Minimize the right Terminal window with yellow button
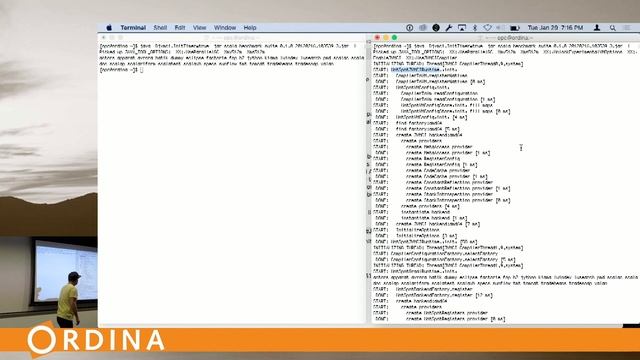This screenshot has width=640, height=360. click(x=386, y=38)
